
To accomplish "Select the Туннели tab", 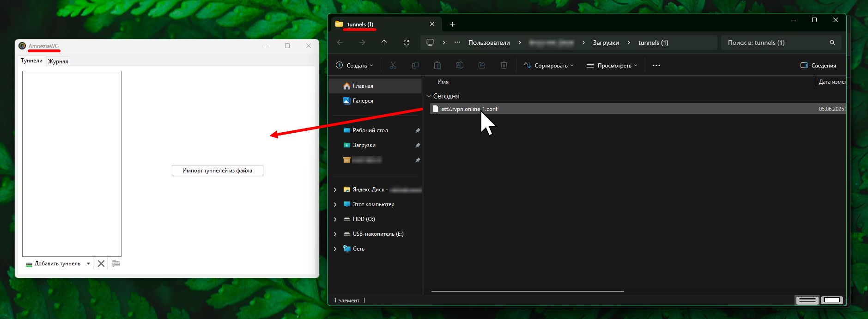I will click(x=31, y=61).
